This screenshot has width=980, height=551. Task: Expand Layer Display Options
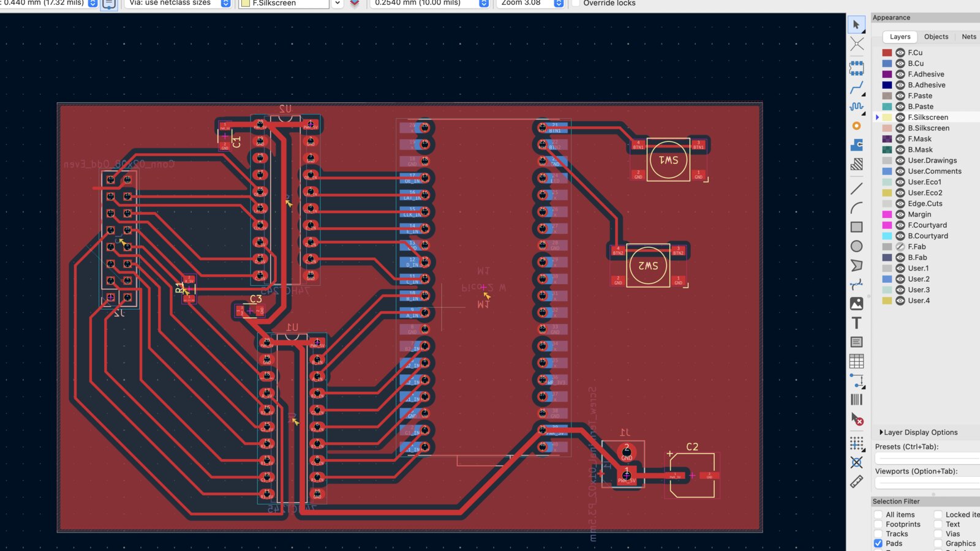918,432
